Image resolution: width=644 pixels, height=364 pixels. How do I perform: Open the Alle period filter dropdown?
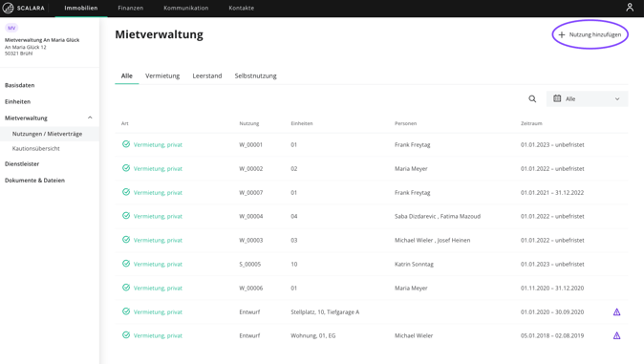pyautogui.click(x=587, y=99)
